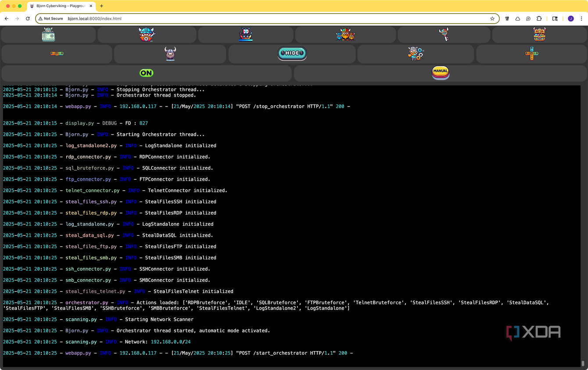This screenshot has width=588, height=370.
Task: Open the Viking console terminal icon
Action: pyautogui.click(x=48, y=35)
